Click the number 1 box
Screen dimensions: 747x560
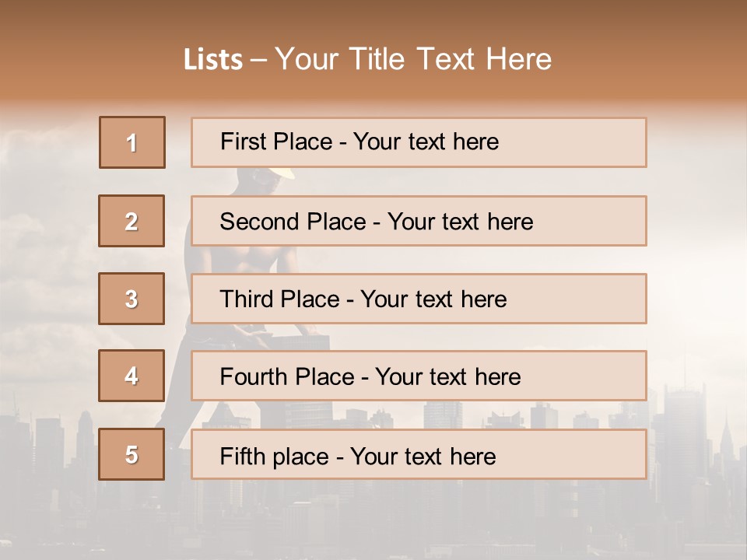pyautogui.click(x=132, y=142)
